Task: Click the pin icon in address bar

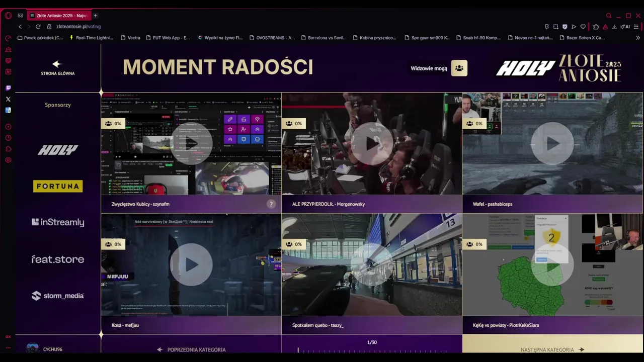Action: [546, 27]
